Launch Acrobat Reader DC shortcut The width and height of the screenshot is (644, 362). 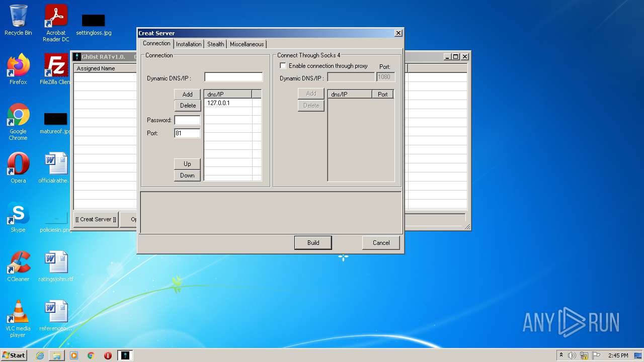[56, 23]
